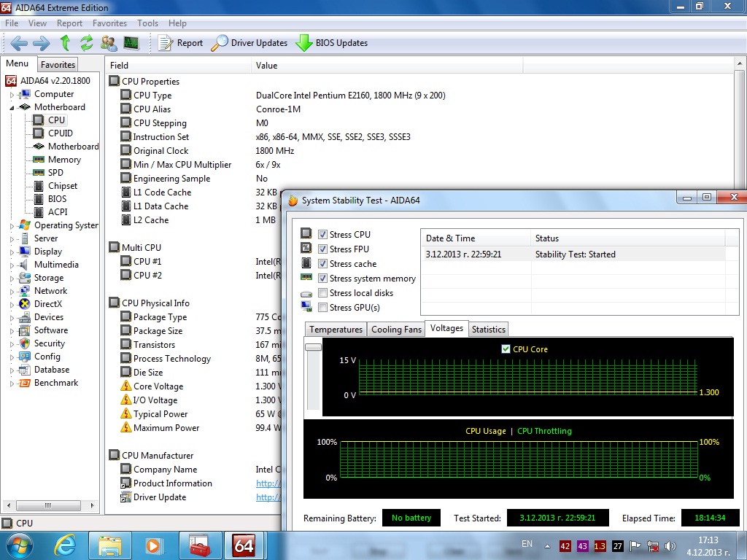The image size is (747, 560).
Task: Switch to the Cooling Fans tab
Action: click(396, 330)
